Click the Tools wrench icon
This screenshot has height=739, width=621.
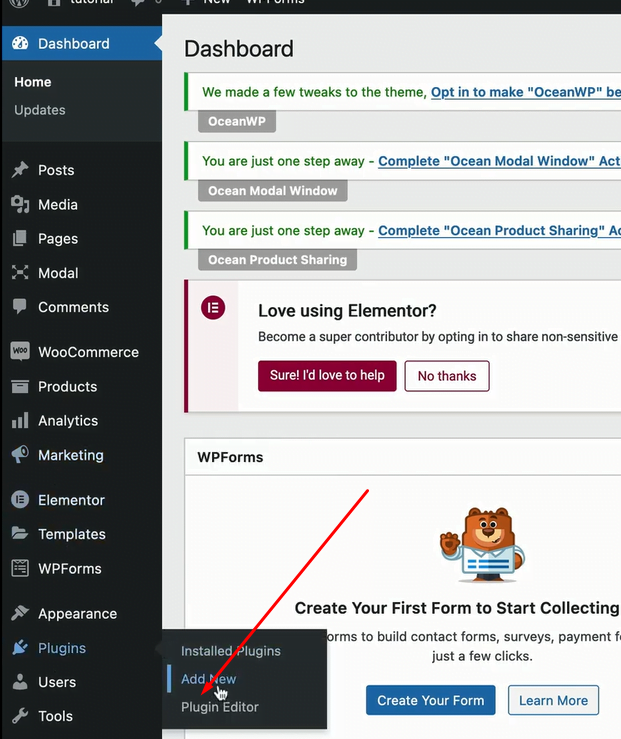pyautogui.click(x=20, y=716)
